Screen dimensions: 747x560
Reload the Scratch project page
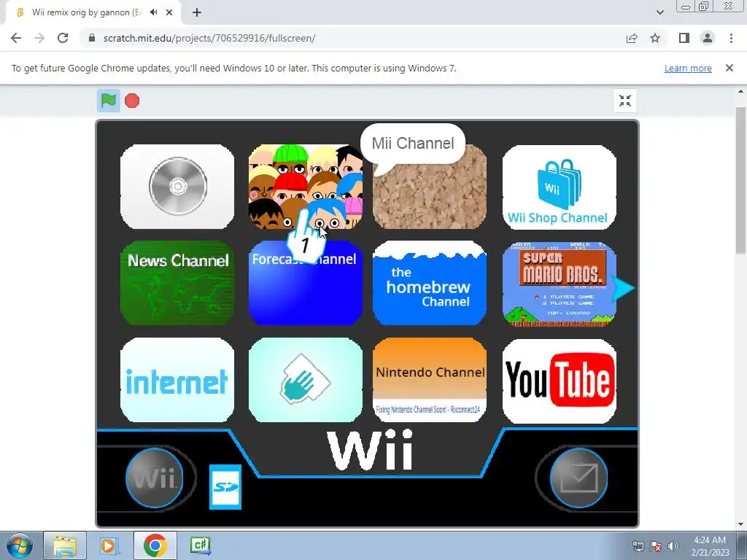click(63, 38)
